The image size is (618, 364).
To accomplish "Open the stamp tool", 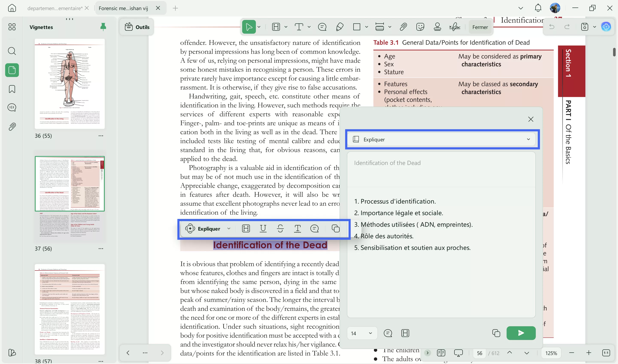I will pyautogui.click(x=437, y=27).
